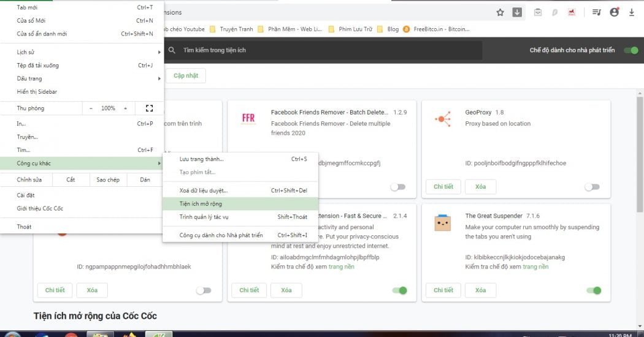The width and height of the screenshot is (644, 337).
Task: Disable the Fast & Secure extension toggle
Action: coord(399,290)
